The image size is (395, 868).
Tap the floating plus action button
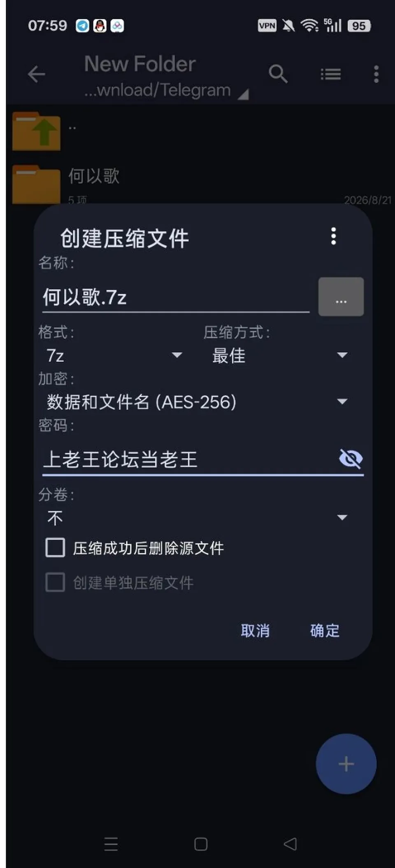(346, 764)
